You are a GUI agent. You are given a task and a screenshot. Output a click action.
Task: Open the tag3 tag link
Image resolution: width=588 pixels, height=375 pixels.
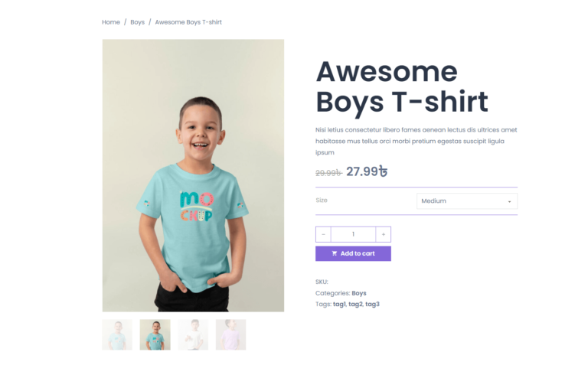[372, 304]
